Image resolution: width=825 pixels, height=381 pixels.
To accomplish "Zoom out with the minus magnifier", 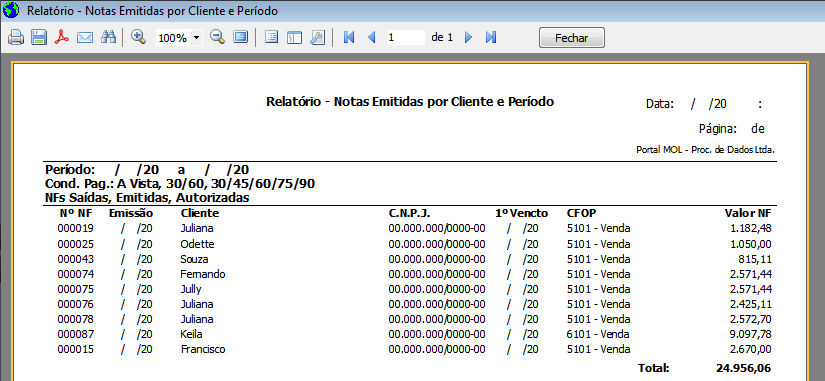I will tap(217, 37).
